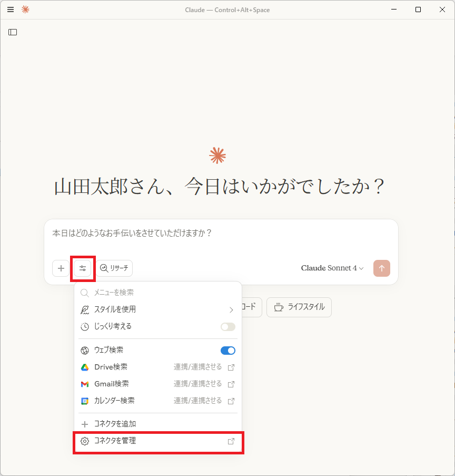Screen dimensions: 455x476
Task: Click the plus attachment button in chat box
Action: click(x=61, y=268)
